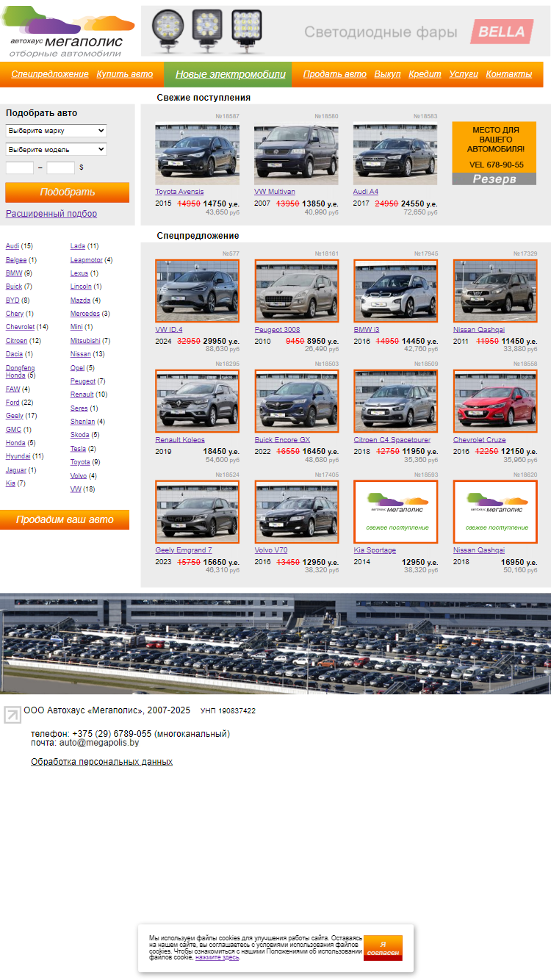This screenshot has height=980, width=551.
Task: Open the Peugeot 3008 photo
Action: coord(297,291)
